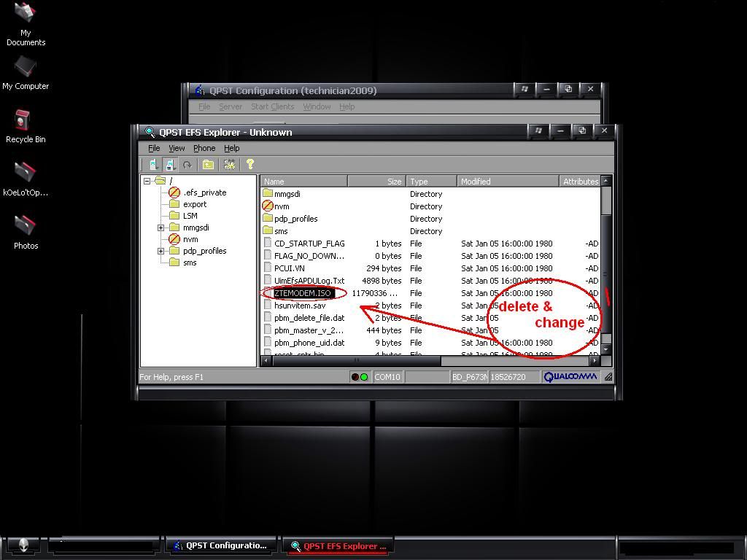747x560 pixels.
Task: Open Window menu in QPST Configuration window
Action: pyautogui.click(x=317, y=106)
